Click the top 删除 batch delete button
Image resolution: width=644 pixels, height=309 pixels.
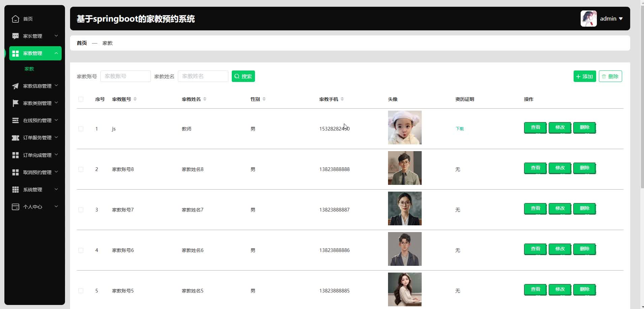coord(610,76)
